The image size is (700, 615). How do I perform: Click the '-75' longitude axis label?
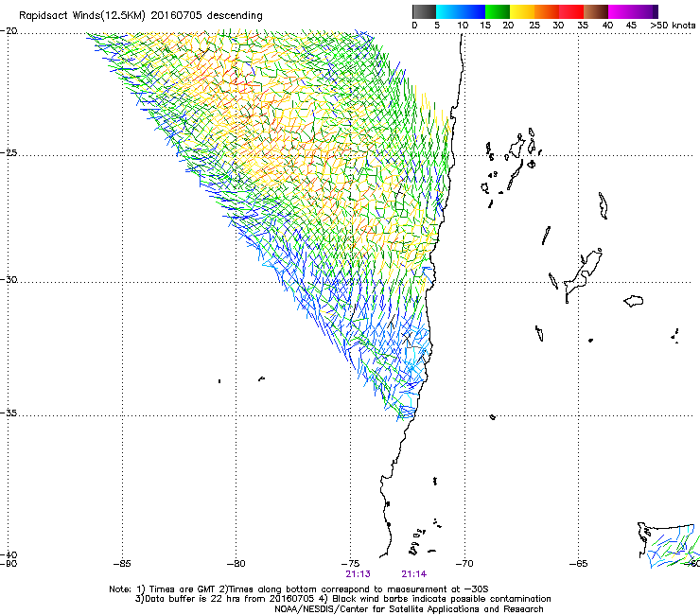350,564
